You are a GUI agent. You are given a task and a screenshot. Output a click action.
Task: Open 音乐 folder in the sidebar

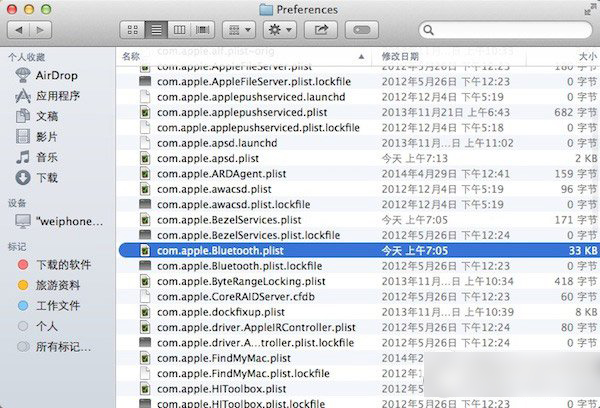(37, 157)
